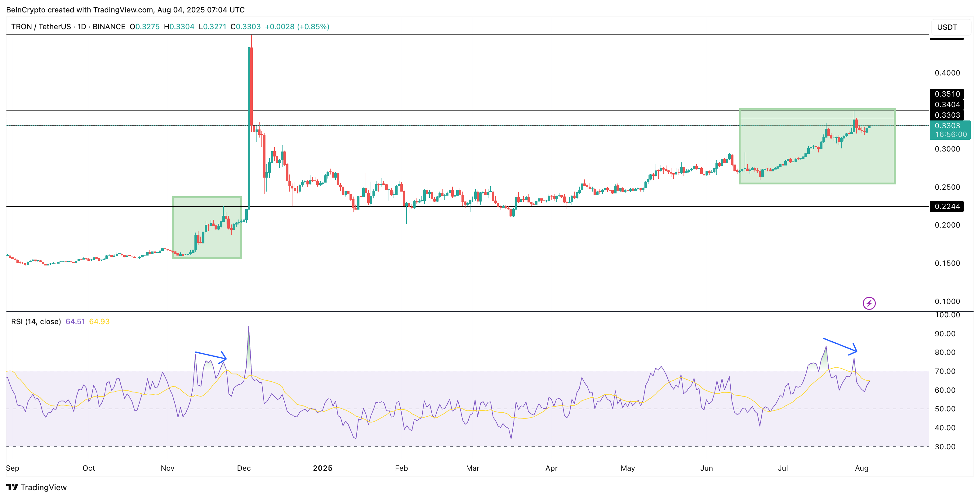Click the RSI value 64.51

tap(74, 321)
